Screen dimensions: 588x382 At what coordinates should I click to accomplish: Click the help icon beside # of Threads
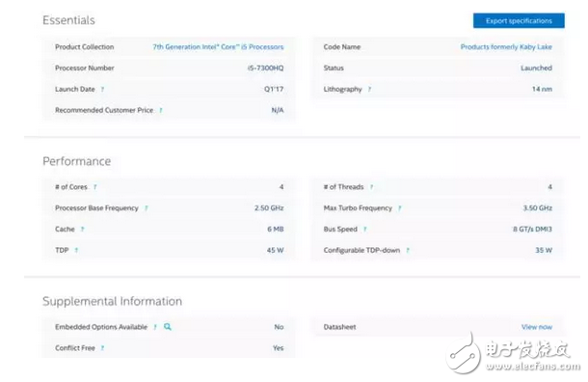[371, 187]
